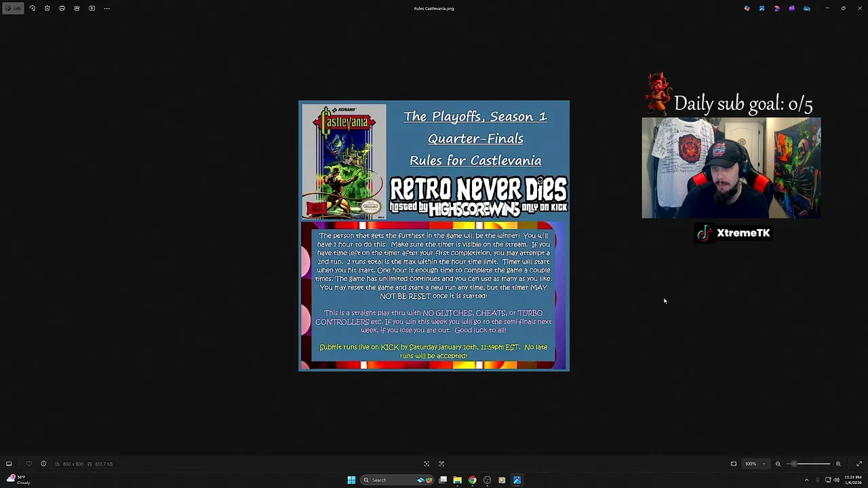Image resolution: width=868 pixels, height=488 pixels.
Task: Toggle the filmstrip icon at bottom left
Action: point(9,464)
